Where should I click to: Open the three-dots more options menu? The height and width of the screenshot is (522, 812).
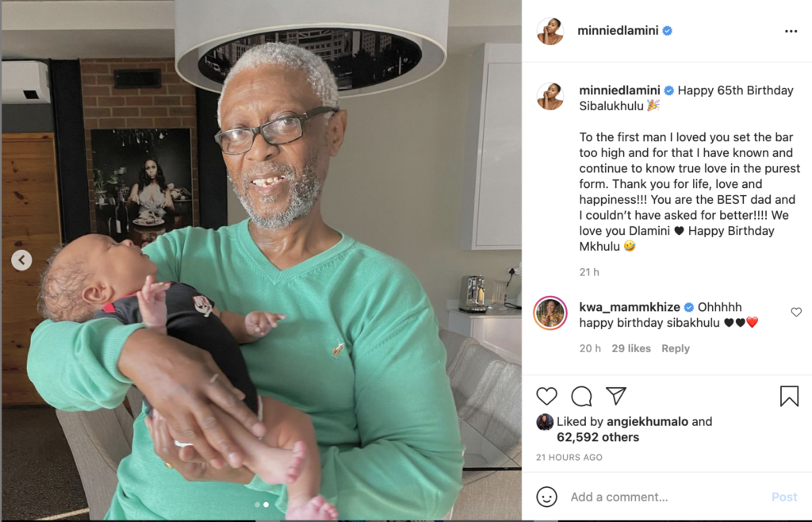click(x=791, y=31)
